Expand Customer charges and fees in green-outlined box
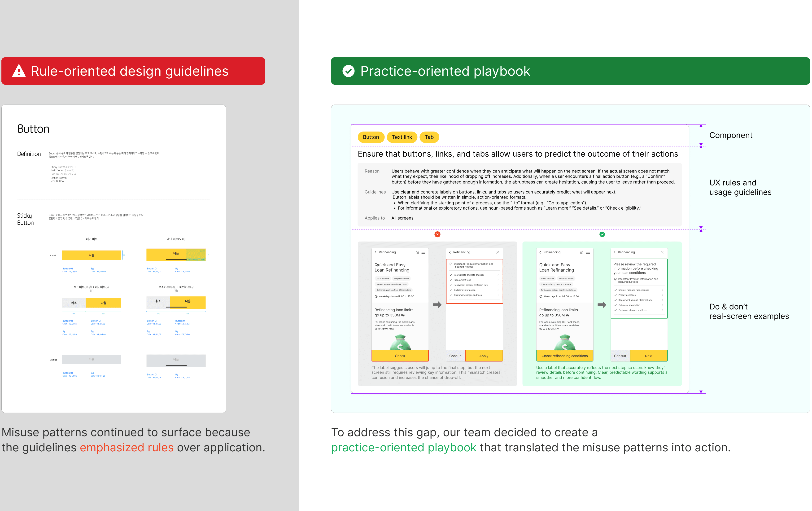The image size is (812, 511). (663, 310)
